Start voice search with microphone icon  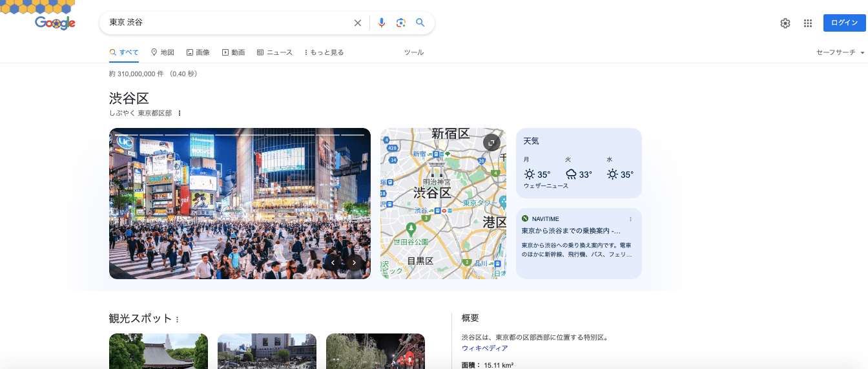coord(382,23)
